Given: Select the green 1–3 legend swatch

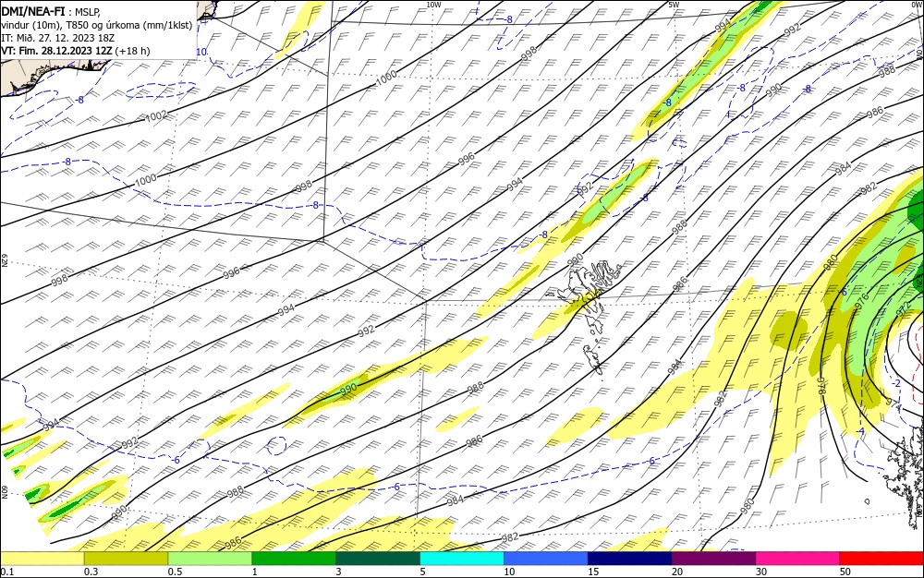Looking at the screenshot, I should [294, 559].
